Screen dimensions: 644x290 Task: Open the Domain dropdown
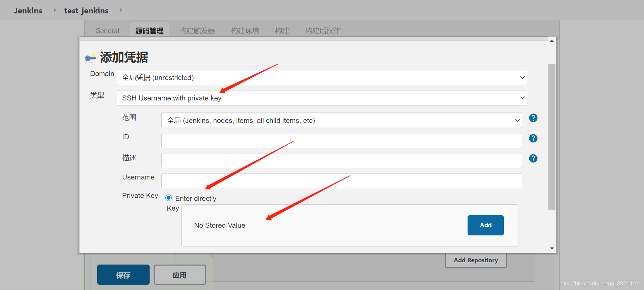click(x=322, y=77)
